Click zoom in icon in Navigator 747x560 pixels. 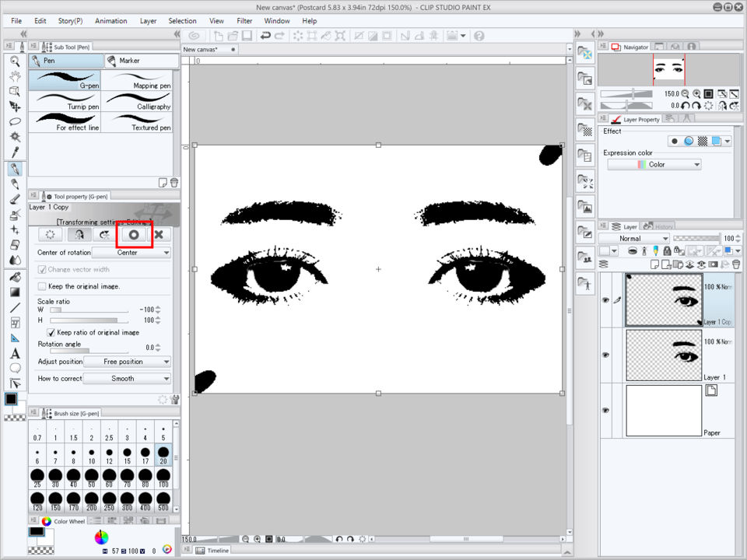[696, 93]
